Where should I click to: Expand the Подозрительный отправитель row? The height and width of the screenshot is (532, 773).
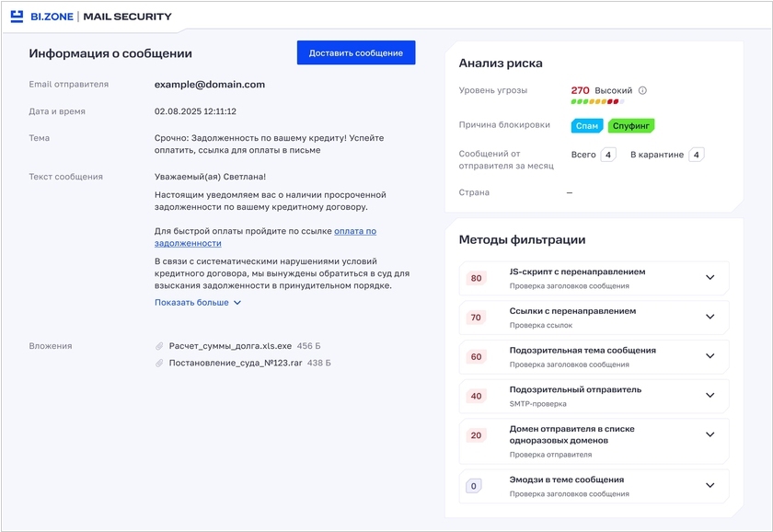710,395
